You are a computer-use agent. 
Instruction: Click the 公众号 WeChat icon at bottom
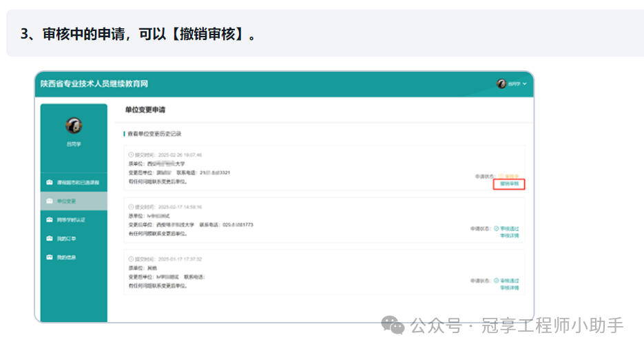[393, 325]
